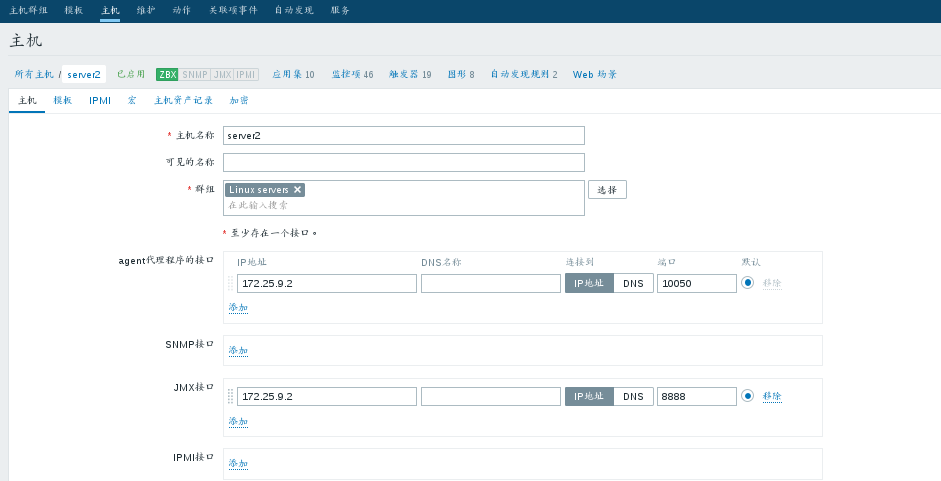Click the agent interface IP address field
The width and height of the screenshot is (941, 481).
(x=327, y=283)
